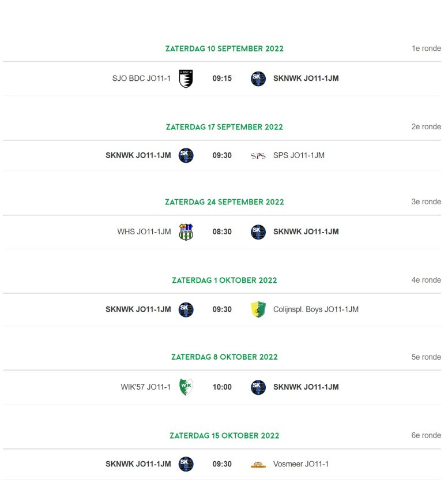
Task: Open the SJO BDC JO11-1 team link
Action: (141, 78)
